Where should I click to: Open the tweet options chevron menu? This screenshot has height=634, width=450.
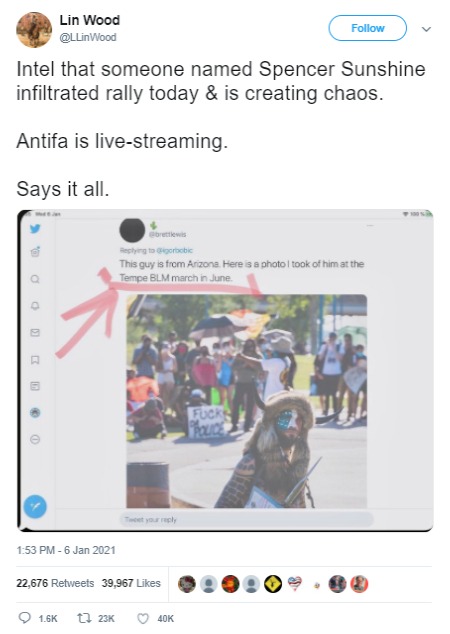tap(426, 29)
